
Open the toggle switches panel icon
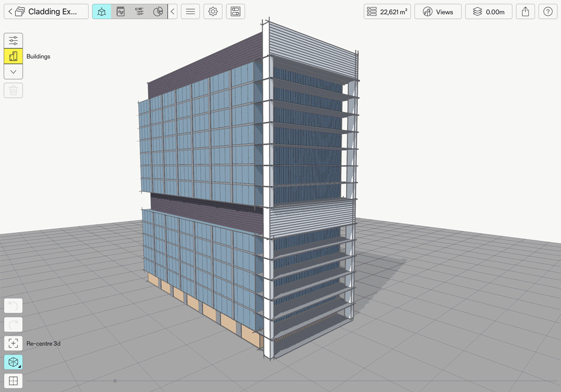[x=236, y=12]
